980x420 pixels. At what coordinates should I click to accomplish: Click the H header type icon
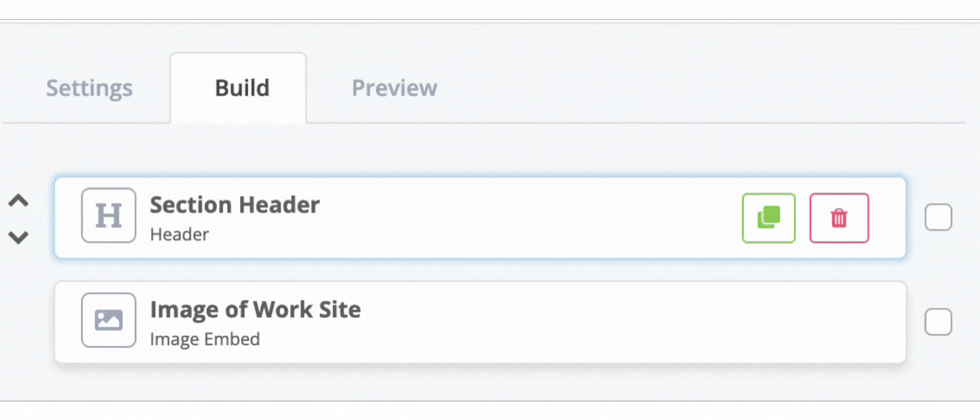point(109,215)
